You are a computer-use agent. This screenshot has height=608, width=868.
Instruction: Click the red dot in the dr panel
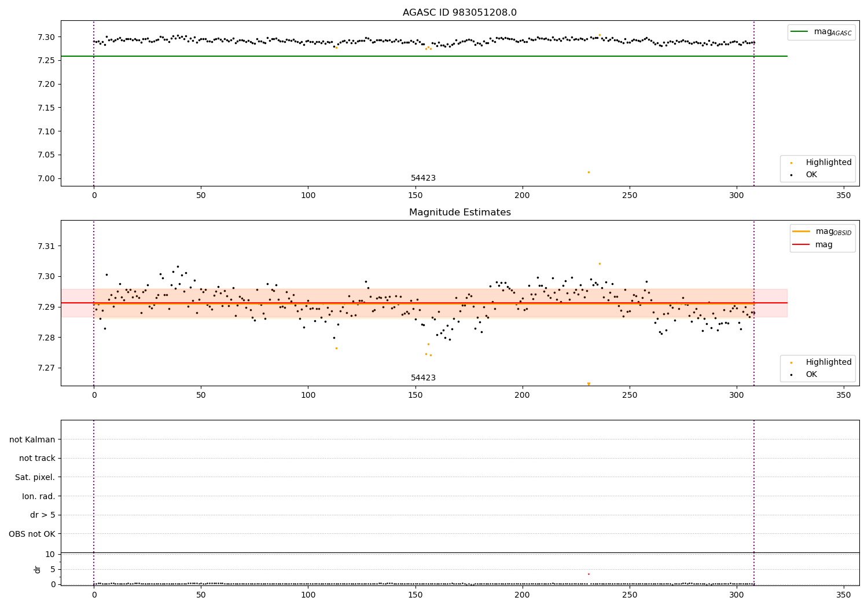coord(589,574)
